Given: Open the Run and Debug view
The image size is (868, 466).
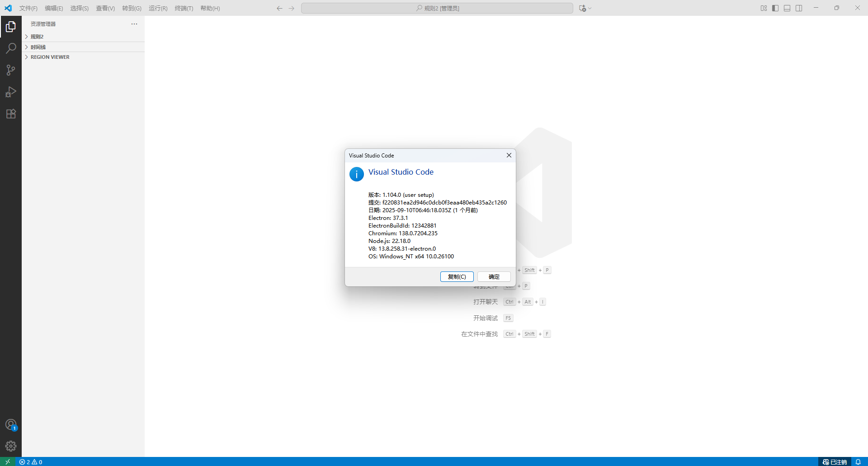Looking at the screenshot, I should [11, 92].
